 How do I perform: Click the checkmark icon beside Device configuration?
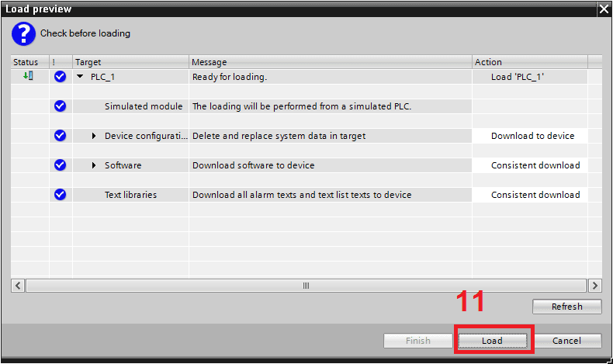pyautogui.click(x=61, y=136)
